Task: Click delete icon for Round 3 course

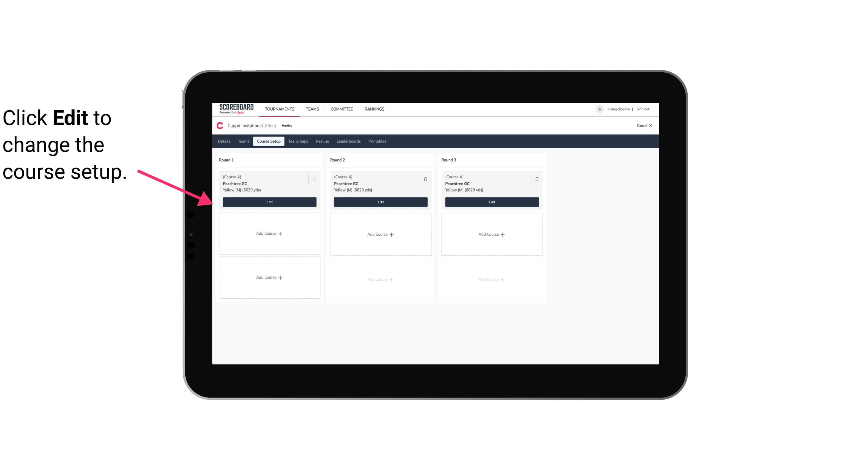Action: click(536, 179)
